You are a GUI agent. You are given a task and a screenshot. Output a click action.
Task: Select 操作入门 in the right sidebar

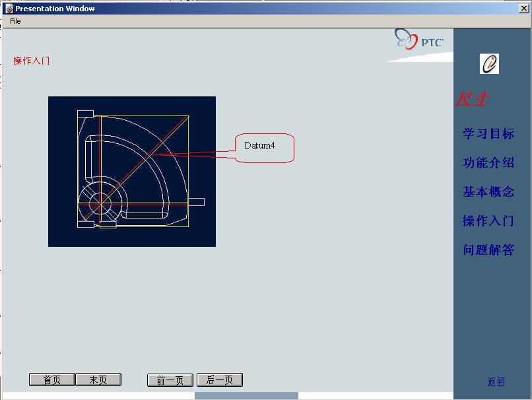point(488,221)
